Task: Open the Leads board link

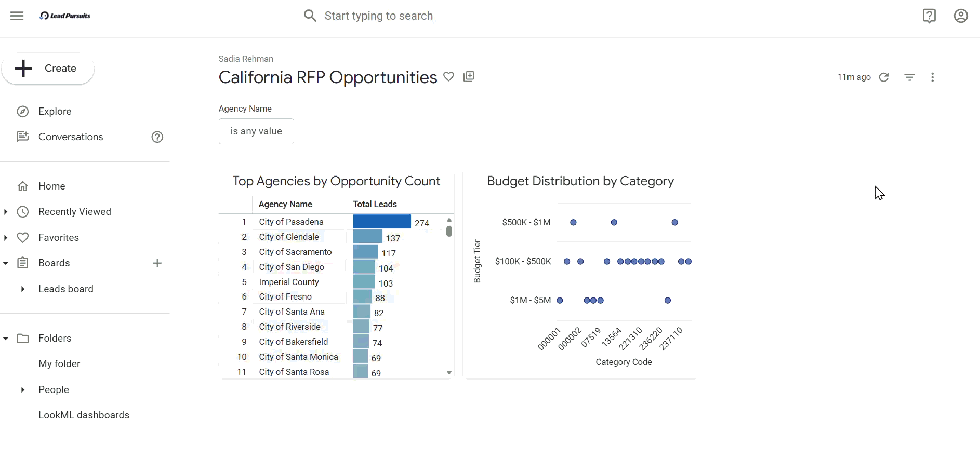Action: point(66,289)
